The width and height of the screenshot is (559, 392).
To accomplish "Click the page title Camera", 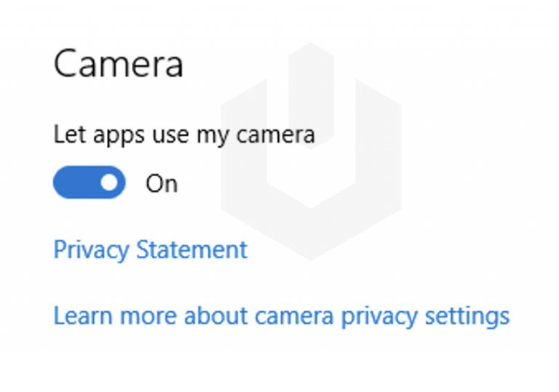I will pos(119,64).
